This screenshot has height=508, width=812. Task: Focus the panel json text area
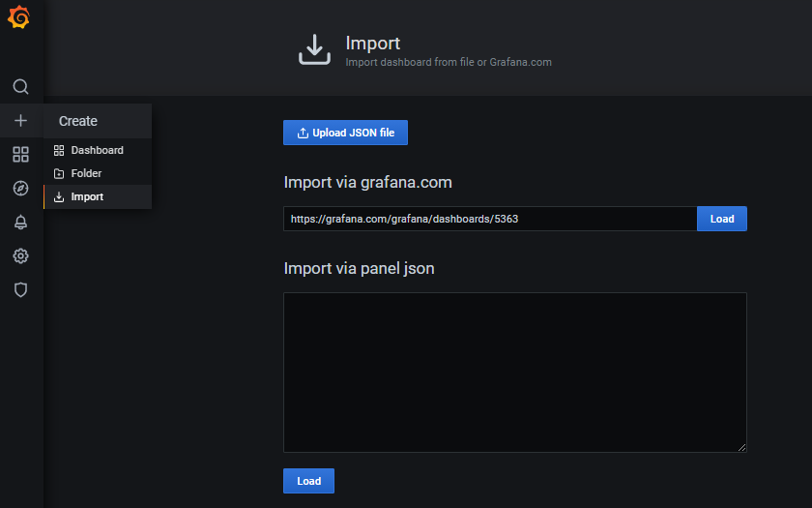[x=514, y=373]
